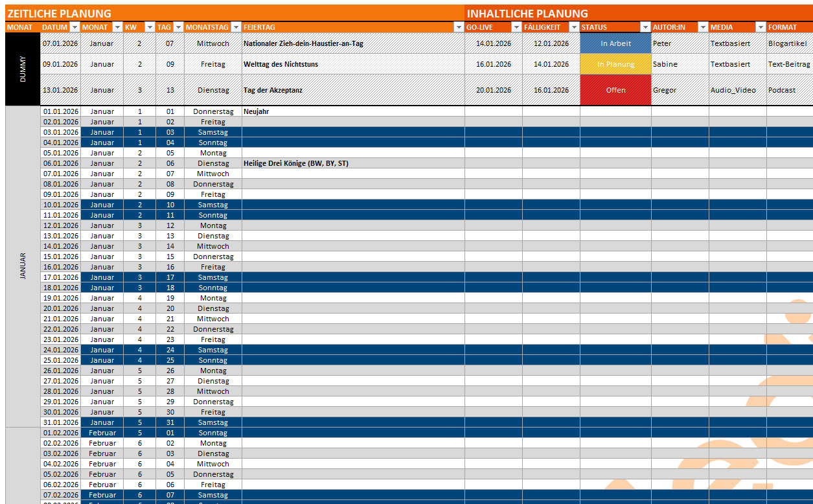Open the GO-LIVE column filter dropdown

pos(516,27)
